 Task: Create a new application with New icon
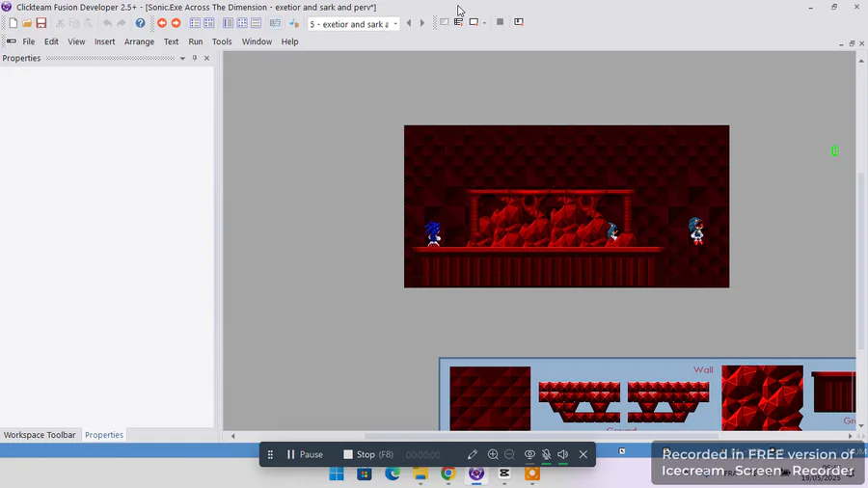coord(14,23)
